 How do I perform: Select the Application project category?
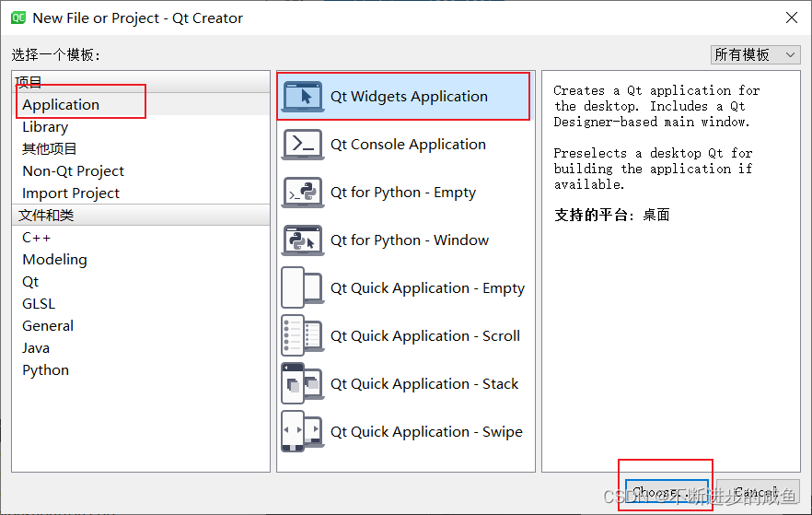(x=141, y=105)
